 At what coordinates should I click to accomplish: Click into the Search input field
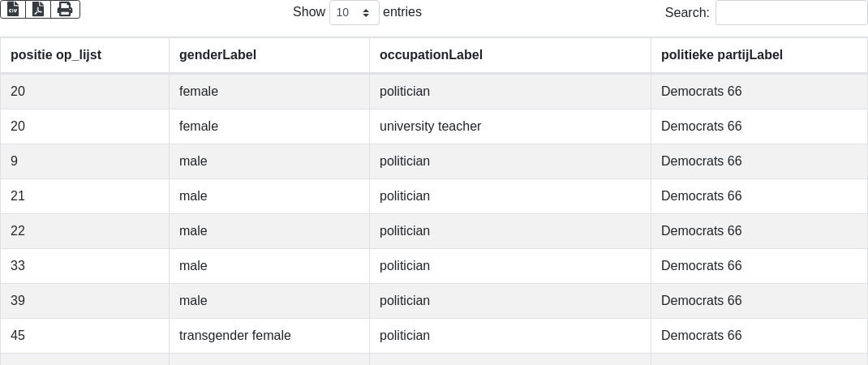pyautogui.click(x=791, y=12)
